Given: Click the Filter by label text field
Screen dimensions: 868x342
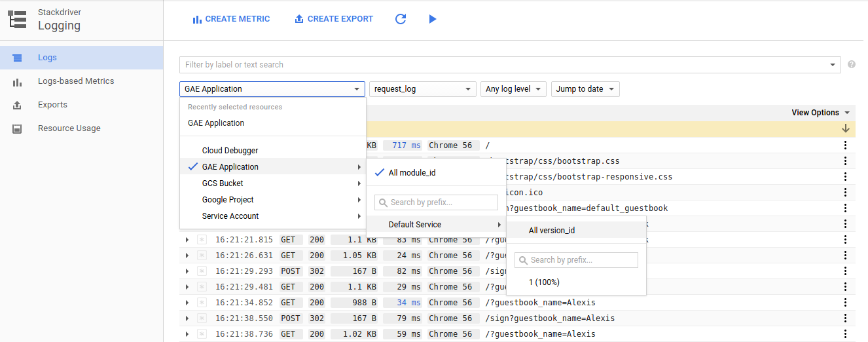Looking at the screenshot, I should pyautogui.click(x=504, y=65).
